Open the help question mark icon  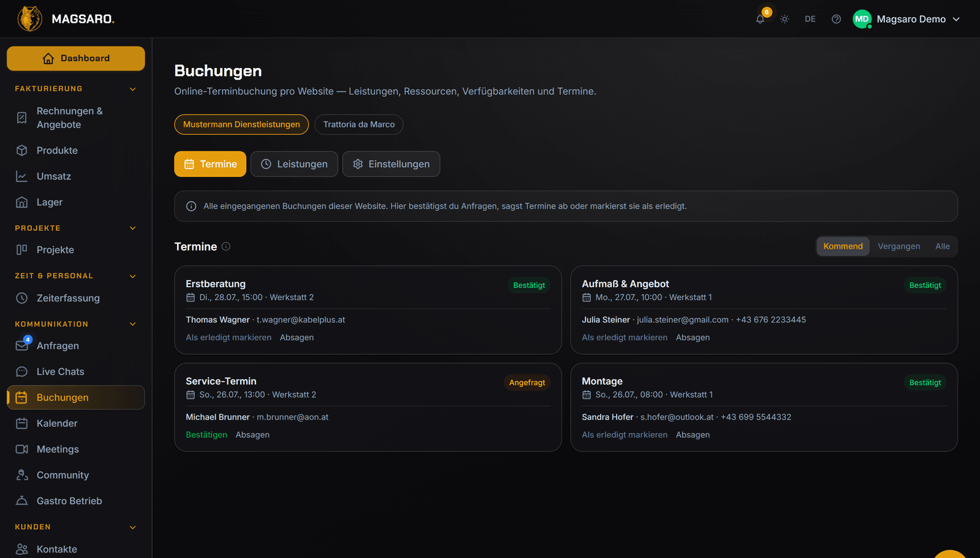pos(836,19)
